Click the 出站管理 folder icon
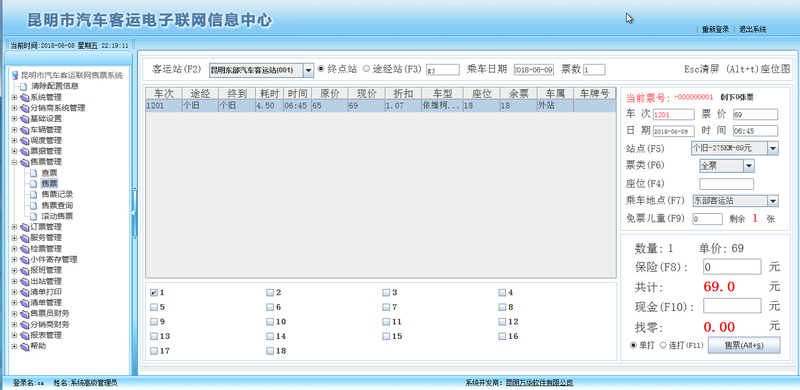800x390 pixels. (x=24, y=281)
